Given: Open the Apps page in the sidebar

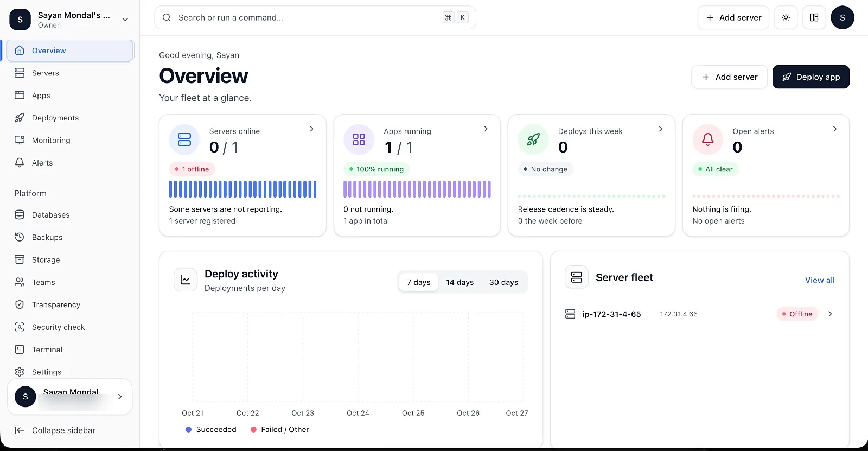Looking at the screenshot, I should tap(69, 96).
